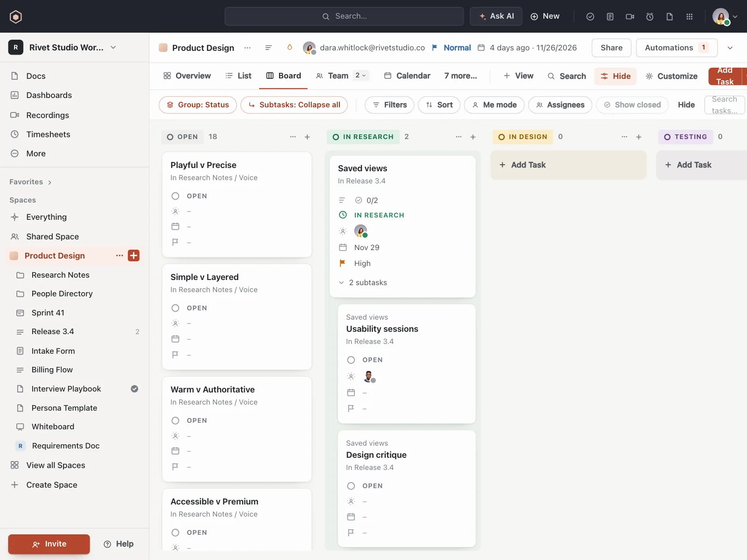Toggle Me mode filter

(494, 105)
